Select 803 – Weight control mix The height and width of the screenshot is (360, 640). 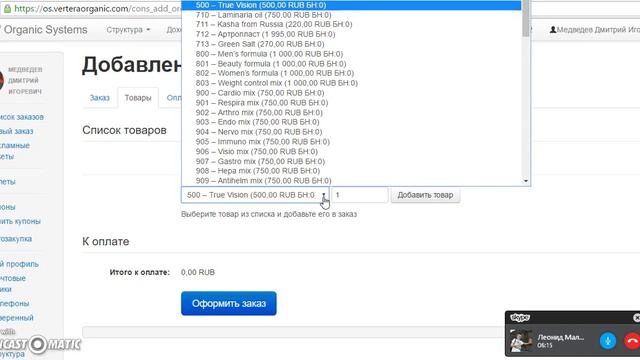351,83
